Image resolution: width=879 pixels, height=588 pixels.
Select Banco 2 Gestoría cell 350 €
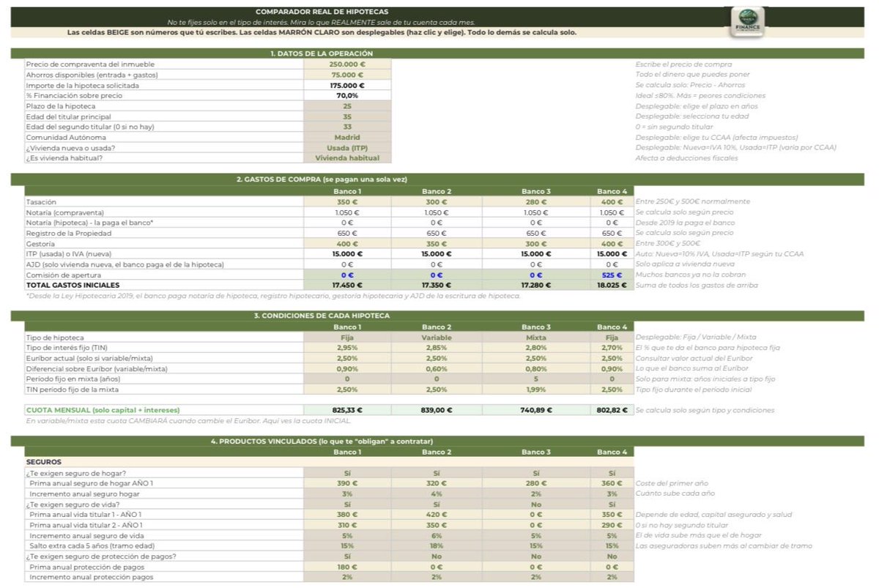pos(437,243)
